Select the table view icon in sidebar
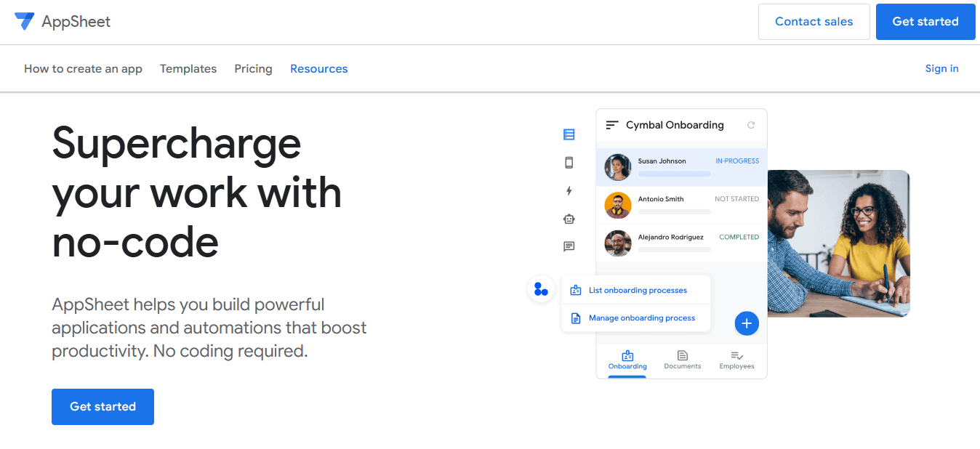980x449 pixels. pyautogui.click(x=569, y=134)
